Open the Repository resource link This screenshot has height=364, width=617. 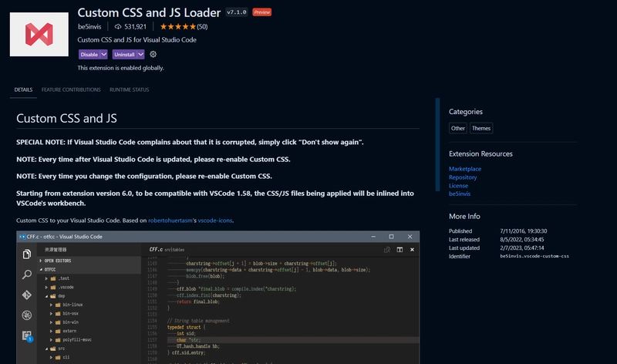point(463,177)
